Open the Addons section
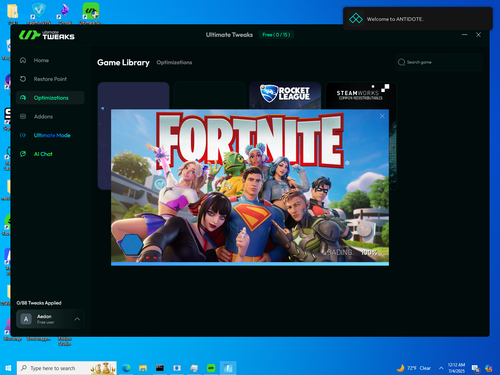The width and height of the screenshot is (500, 375). click(43, 117)
